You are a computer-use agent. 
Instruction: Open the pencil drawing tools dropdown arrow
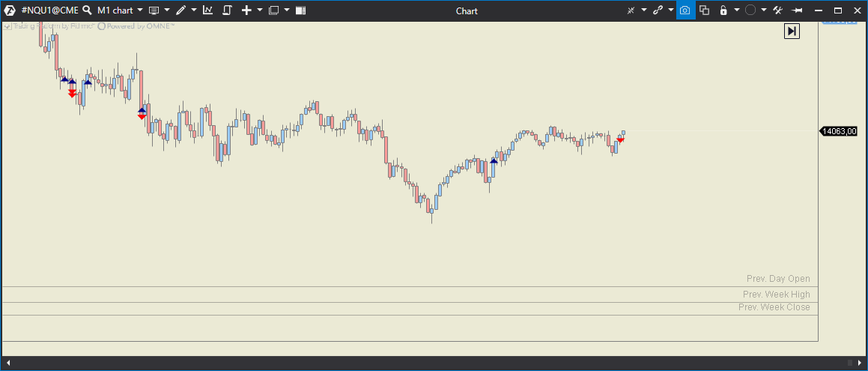click(194, 10)
